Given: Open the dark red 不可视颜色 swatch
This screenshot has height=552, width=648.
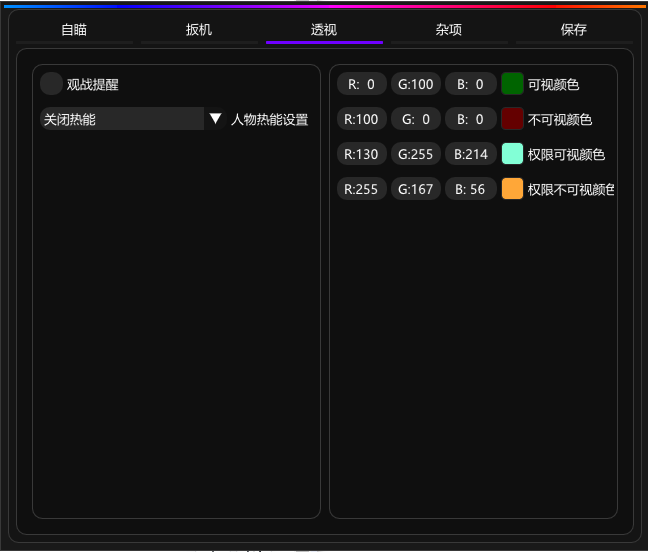Looking at the screenshot, I should coord(512,119).
